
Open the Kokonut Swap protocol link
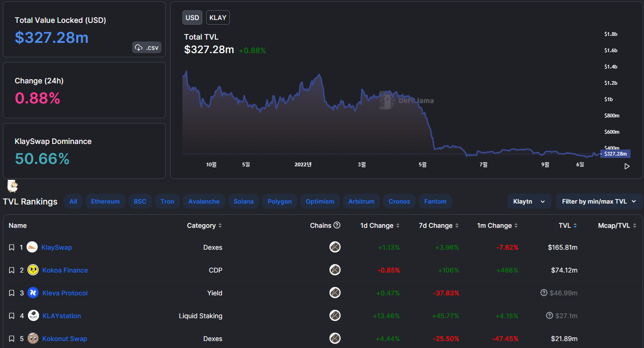[65, 339]
